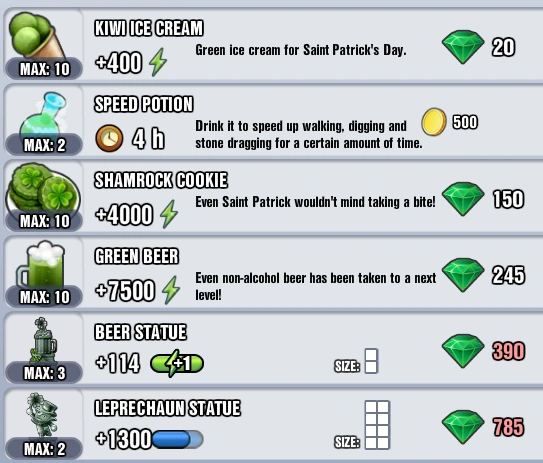Select the Green Beer mug icon
This screenshot has width=543, height=463.
(x=41, y=266)
